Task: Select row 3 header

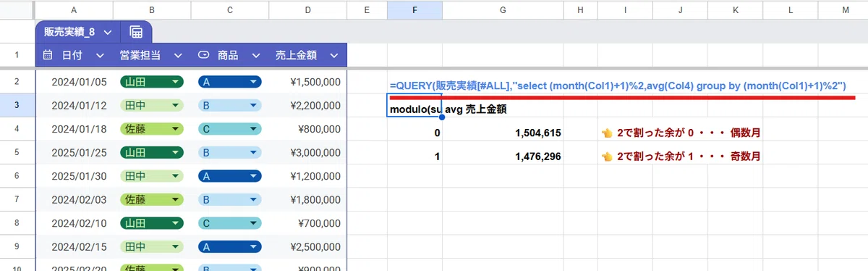Action: coord(17,105)
